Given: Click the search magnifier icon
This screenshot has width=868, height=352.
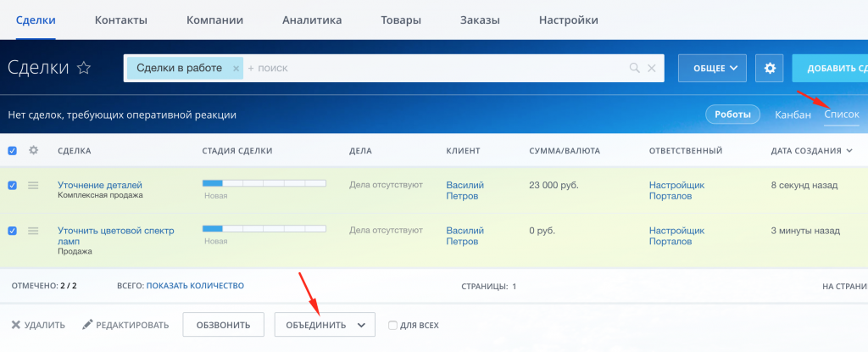Looking at the screenshot, I should [635, 68].
